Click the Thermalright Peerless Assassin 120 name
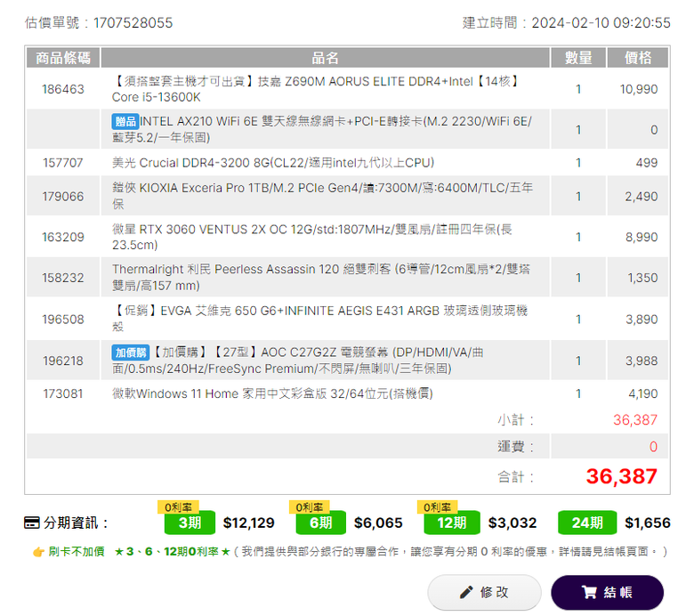 [321, 277]
